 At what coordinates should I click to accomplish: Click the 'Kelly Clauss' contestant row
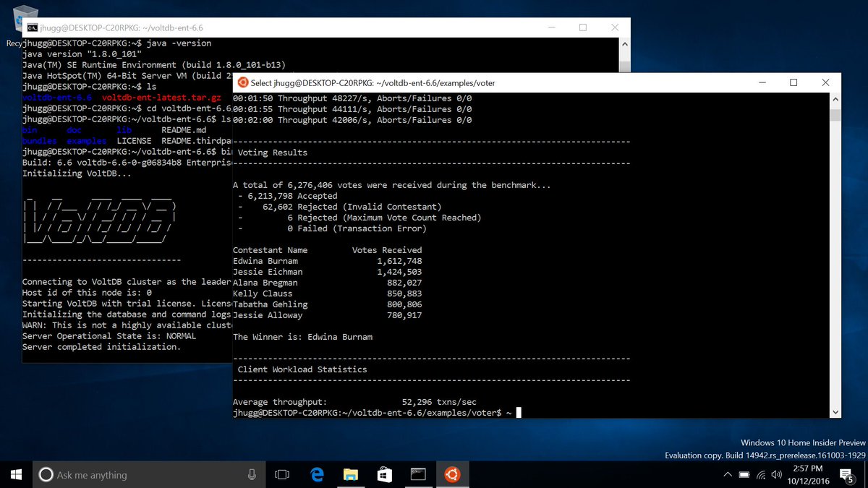(328, 294)
